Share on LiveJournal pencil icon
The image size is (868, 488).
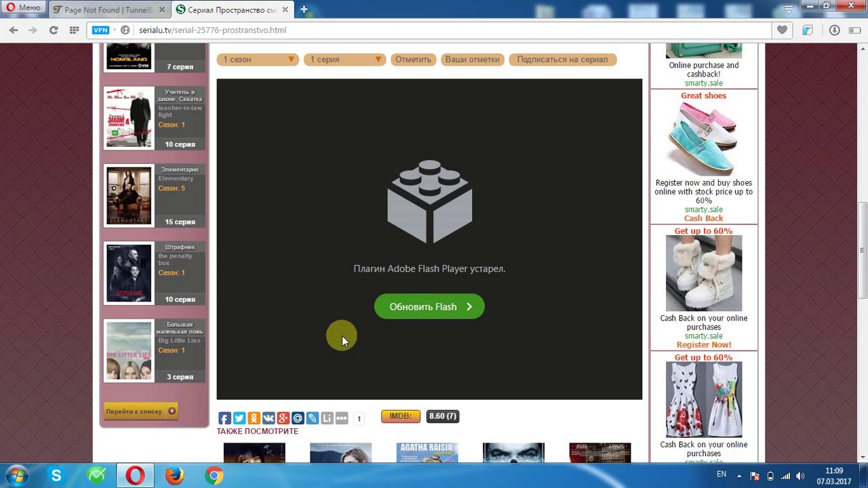(312, 418)
